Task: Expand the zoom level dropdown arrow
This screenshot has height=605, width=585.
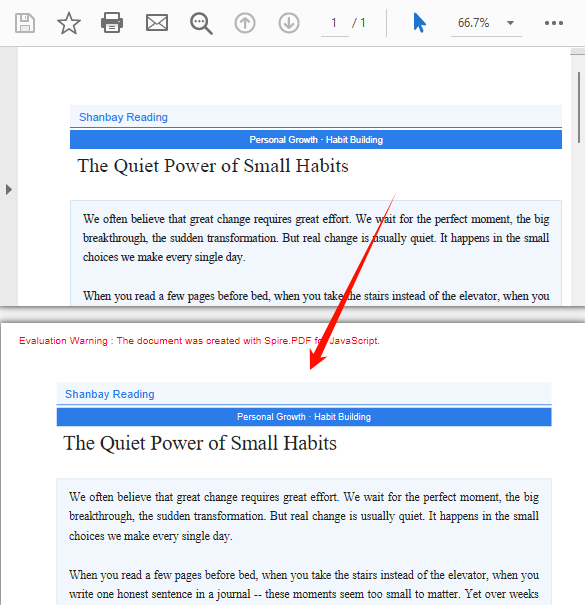Action: [510, 23]
